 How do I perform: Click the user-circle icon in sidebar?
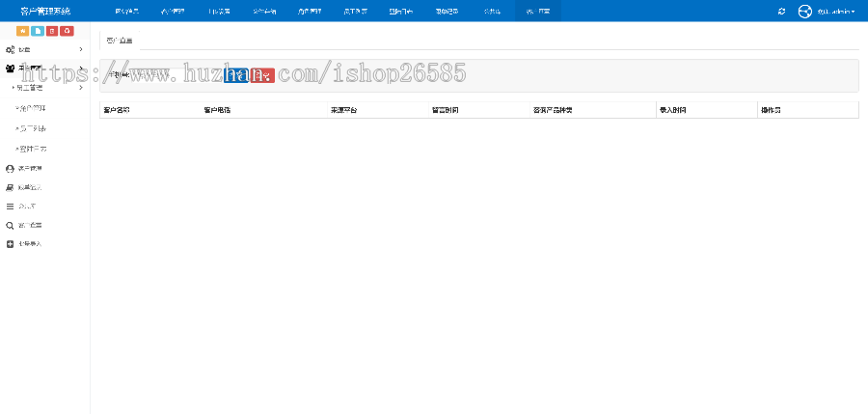10,169
